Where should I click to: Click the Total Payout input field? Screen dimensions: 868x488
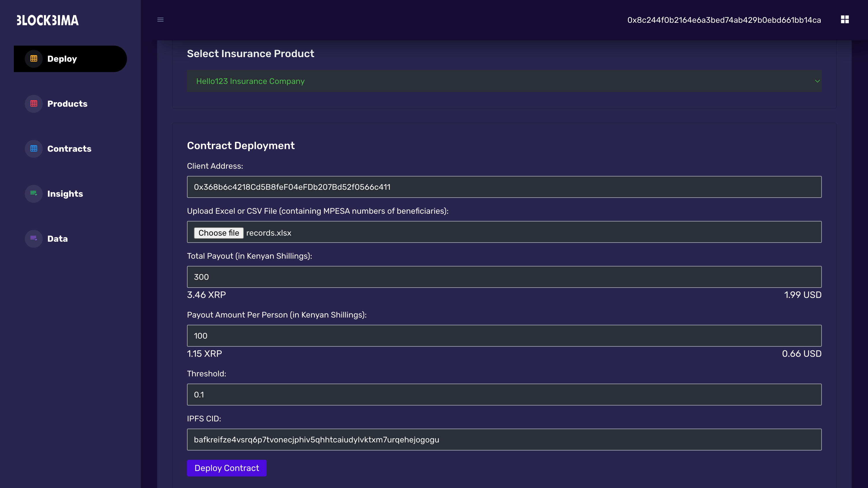click(x=504, y=277)
